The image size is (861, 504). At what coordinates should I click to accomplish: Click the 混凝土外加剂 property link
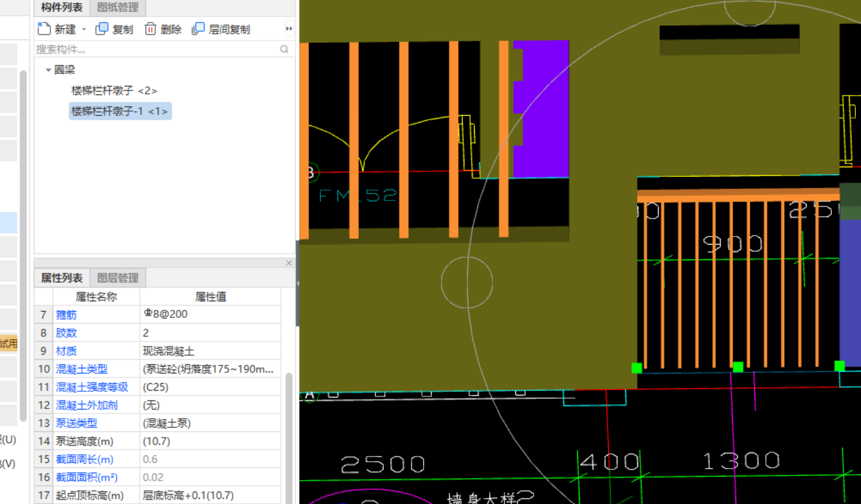coord(87,405)
